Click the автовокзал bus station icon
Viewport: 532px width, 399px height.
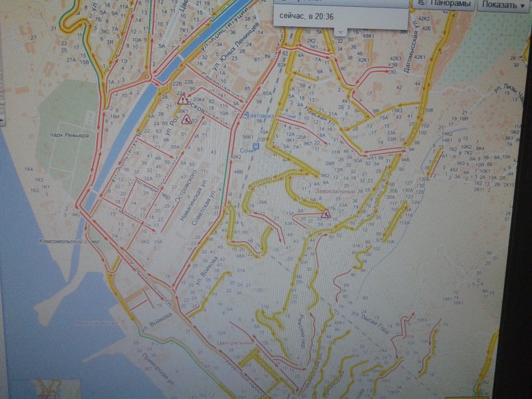click(x=246, y=116)
